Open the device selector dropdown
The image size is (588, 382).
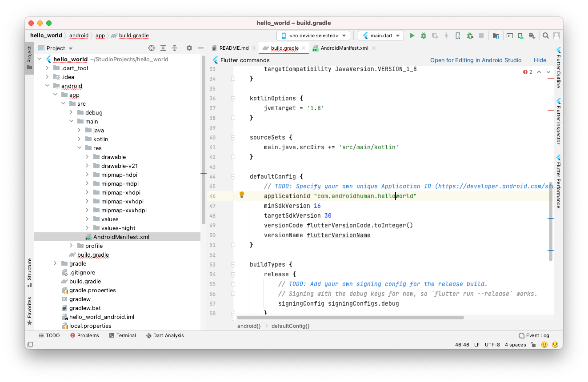313,36
